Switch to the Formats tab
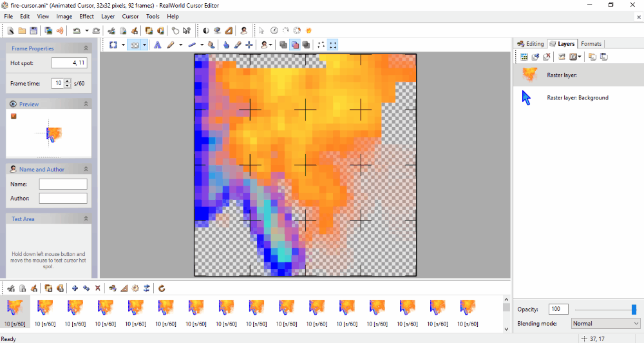Screen dimensions: 644x343 tap(591, 44)
